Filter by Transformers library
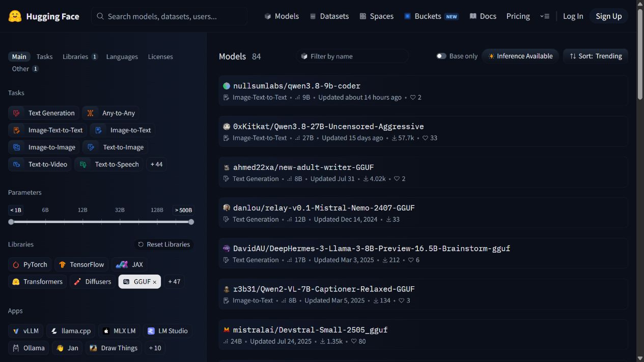Screen dimensions: 644x362 click(x=37, y=282)
